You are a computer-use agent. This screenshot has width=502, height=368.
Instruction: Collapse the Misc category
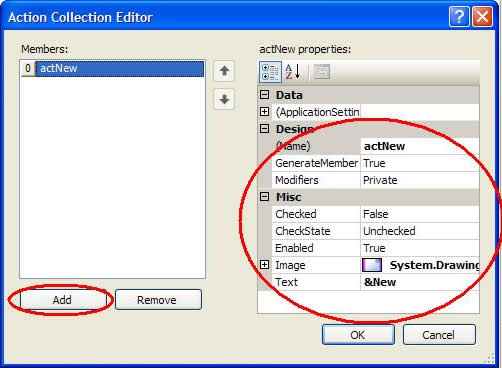click(x=264, y=197)
